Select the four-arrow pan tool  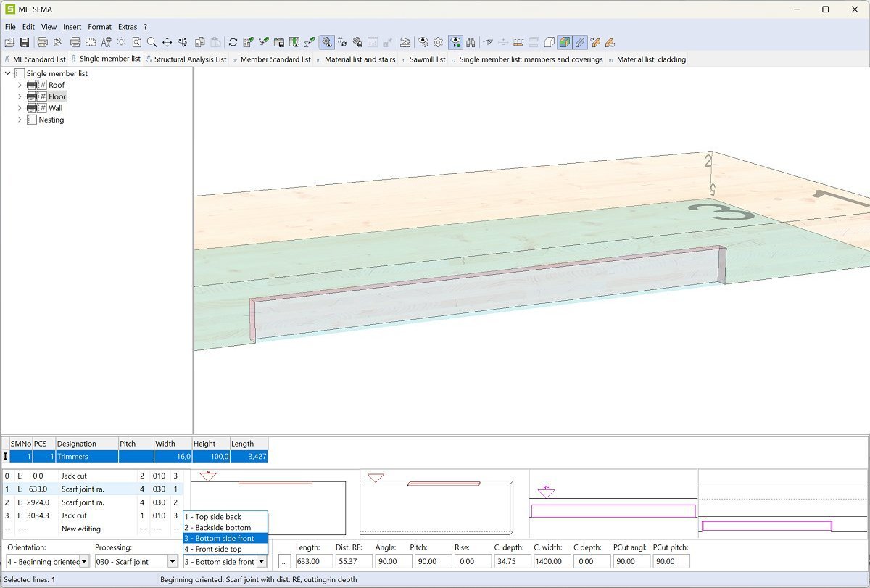[x=167, y=42]
